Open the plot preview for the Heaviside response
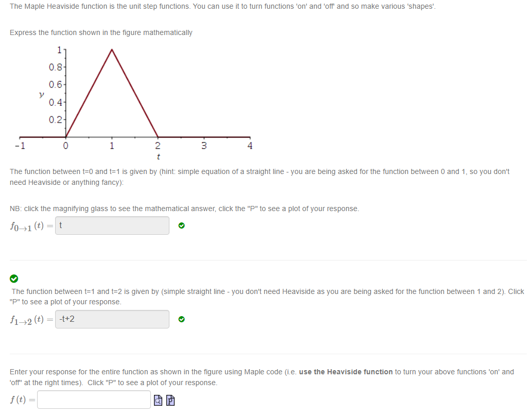The width and height of the screenshot is (532, 416). pyautogui.click(x=170, y=400)
